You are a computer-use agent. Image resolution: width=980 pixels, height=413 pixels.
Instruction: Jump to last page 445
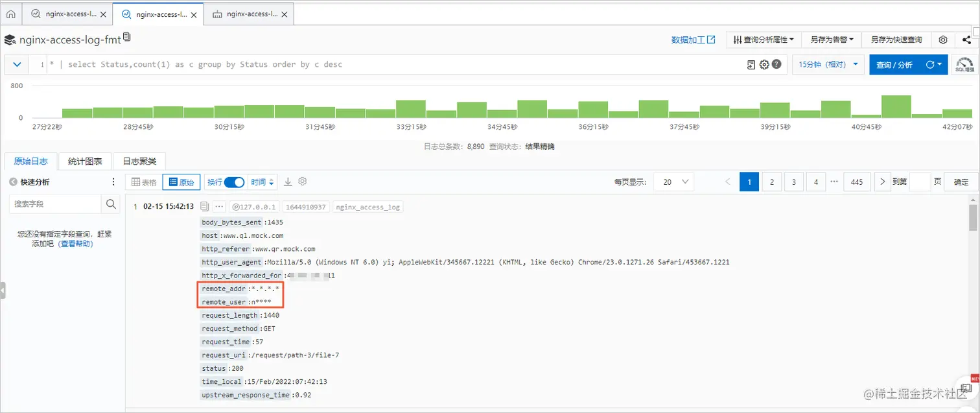point(856,182)
